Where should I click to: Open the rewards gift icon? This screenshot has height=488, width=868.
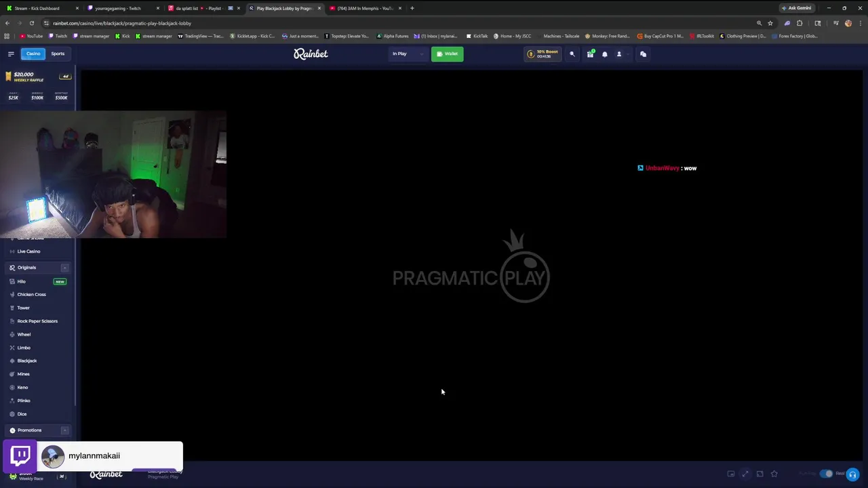coord(590,54)
